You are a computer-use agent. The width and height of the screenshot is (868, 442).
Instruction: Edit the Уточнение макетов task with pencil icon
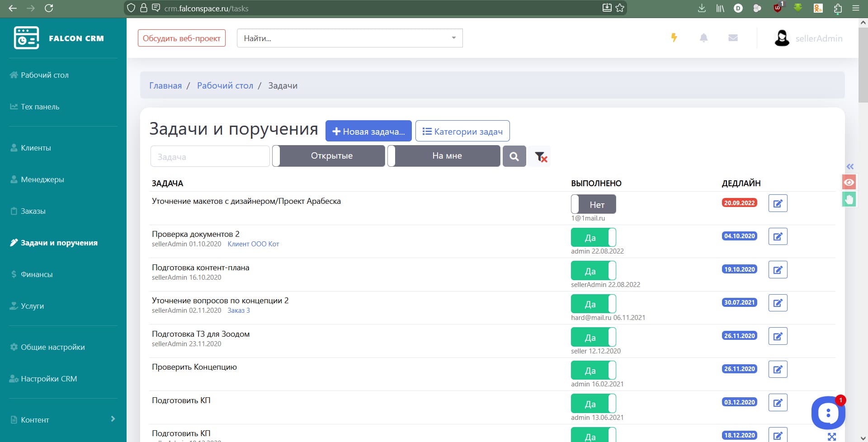coord(778,203)
